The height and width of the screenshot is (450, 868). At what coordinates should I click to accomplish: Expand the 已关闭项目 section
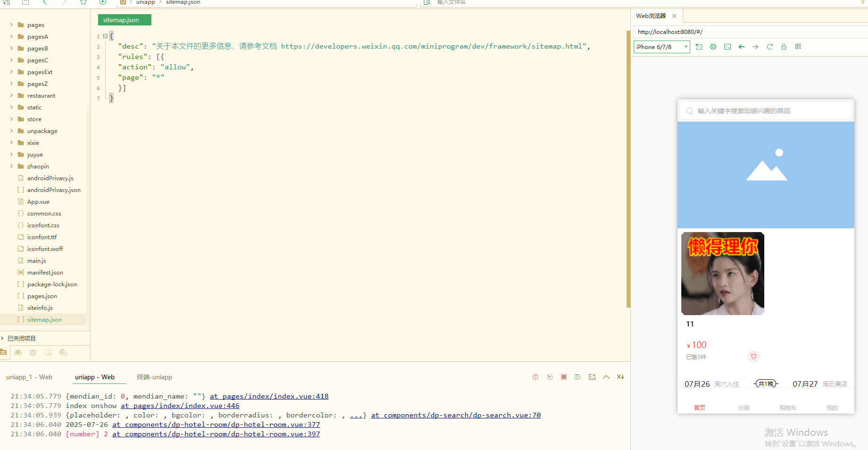pyautogui.click(x=3, y=338)
